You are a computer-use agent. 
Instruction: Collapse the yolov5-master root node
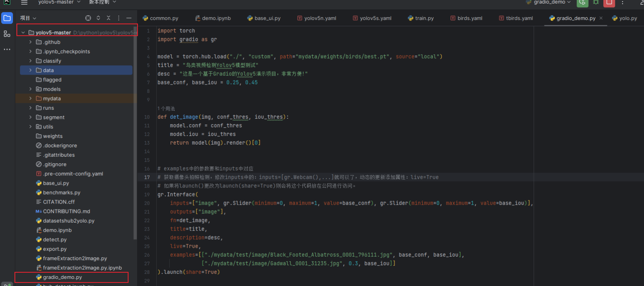click(x=23, y=32)
